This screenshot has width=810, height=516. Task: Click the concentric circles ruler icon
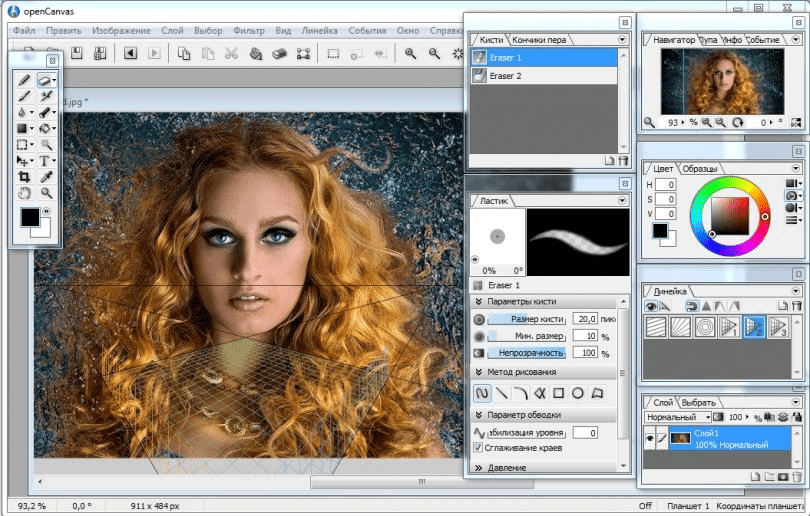coord(703,326)
